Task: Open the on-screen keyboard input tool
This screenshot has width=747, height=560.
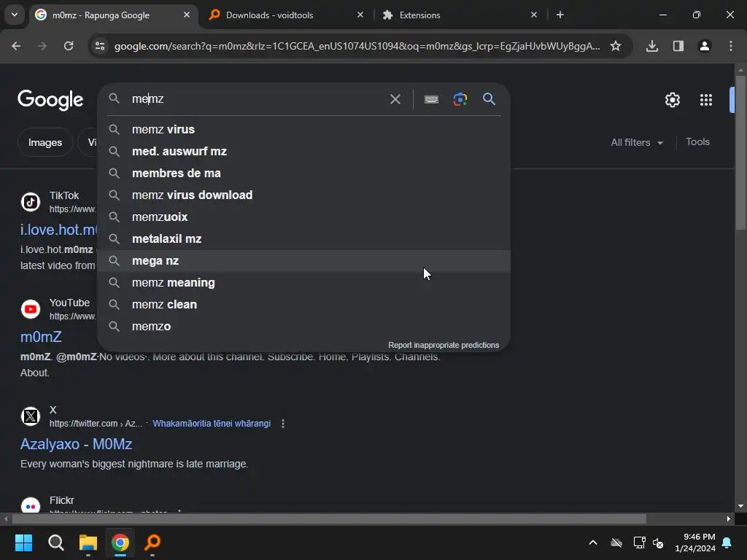Action: pyautogui.click(x=431, y=99)
